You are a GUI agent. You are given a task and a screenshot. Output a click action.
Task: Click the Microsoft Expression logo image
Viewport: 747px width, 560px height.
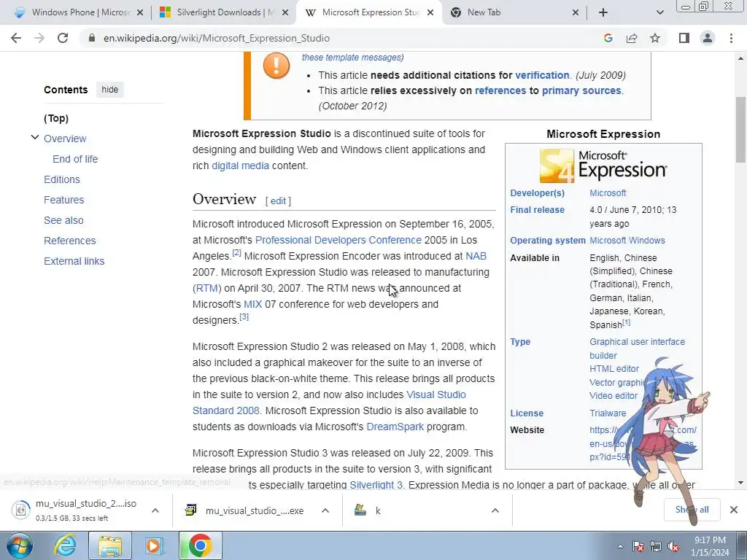[x=603, y=166]
